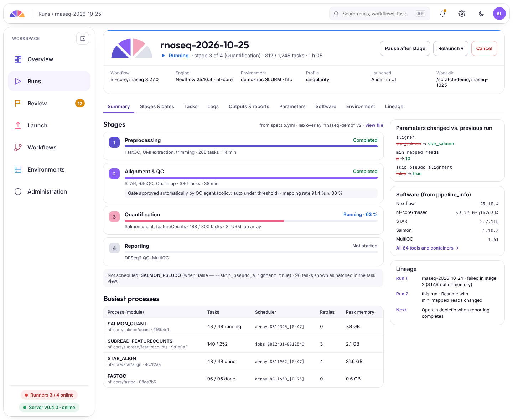Screen dimensions: 513x420
Task: Click the app logo in the top bar
Action: [17, 14]
